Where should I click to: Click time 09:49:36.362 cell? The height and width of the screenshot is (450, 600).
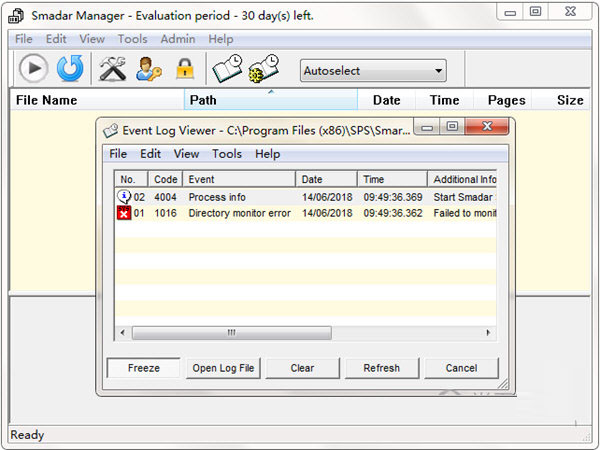[393, 213]
